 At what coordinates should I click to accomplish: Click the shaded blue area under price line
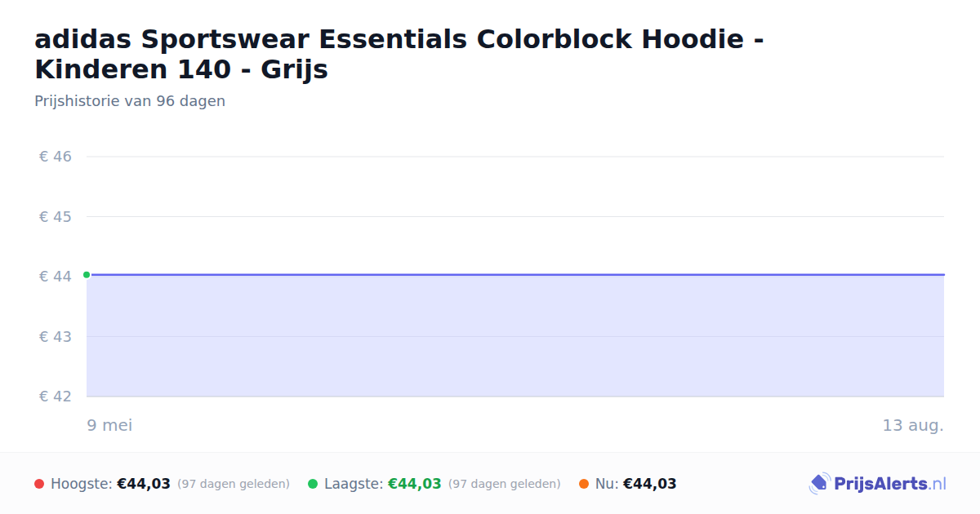[515, 336]
